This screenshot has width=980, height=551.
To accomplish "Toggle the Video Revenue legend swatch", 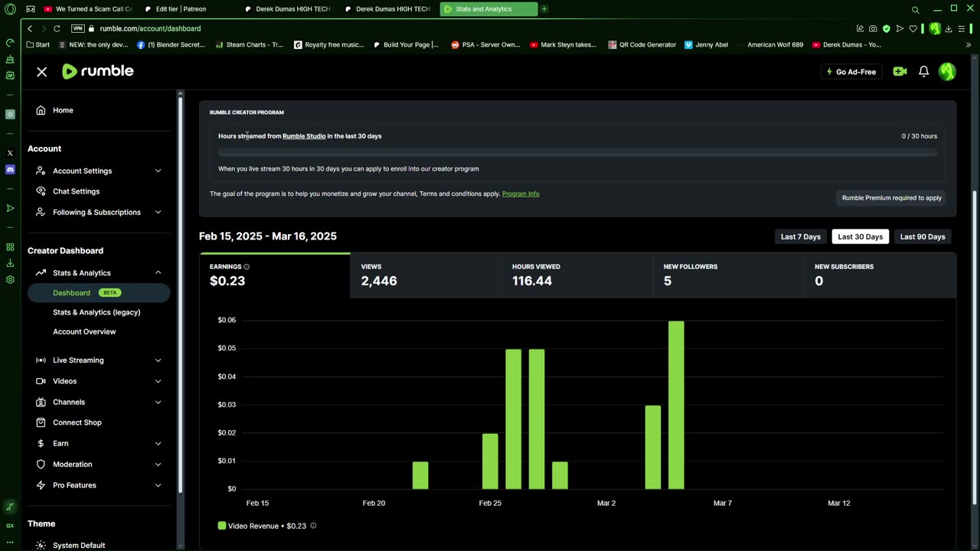I will click(x=222, y=526).
